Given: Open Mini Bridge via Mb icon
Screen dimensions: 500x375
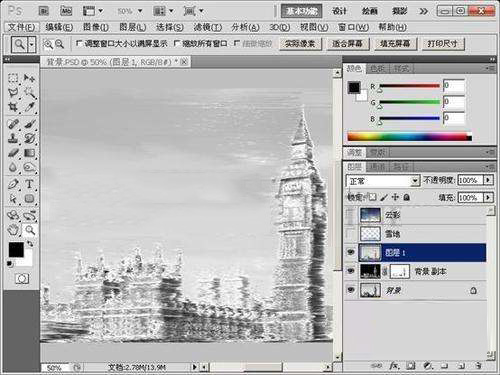Looking at the screenshot, I should coord(66,11).
